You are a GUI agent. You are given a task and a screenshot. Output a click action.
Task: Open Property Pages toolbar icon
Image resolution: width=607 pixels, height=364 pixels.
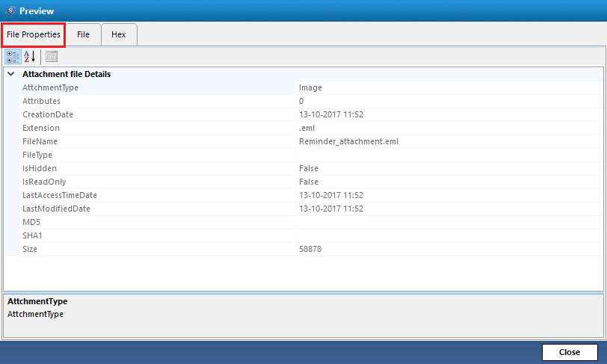pyautogui.click(x=52, y=57)
